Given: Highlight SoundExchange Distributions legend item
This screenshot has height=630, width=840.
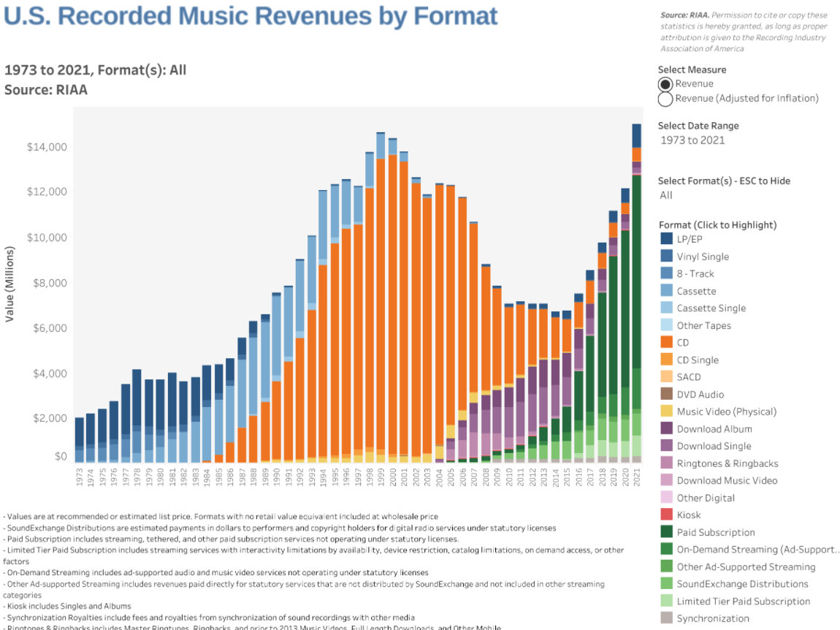Looking at the screenshot, I should coord(742,584).
